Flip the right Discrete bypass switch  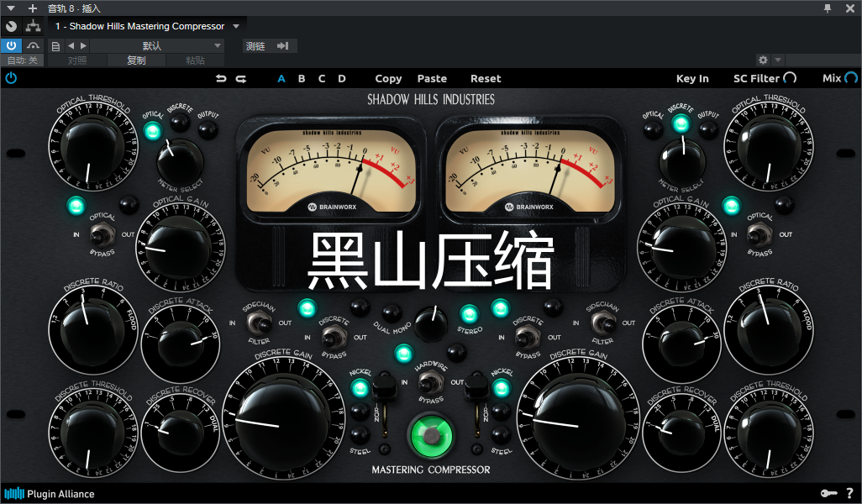click(528, 336)
